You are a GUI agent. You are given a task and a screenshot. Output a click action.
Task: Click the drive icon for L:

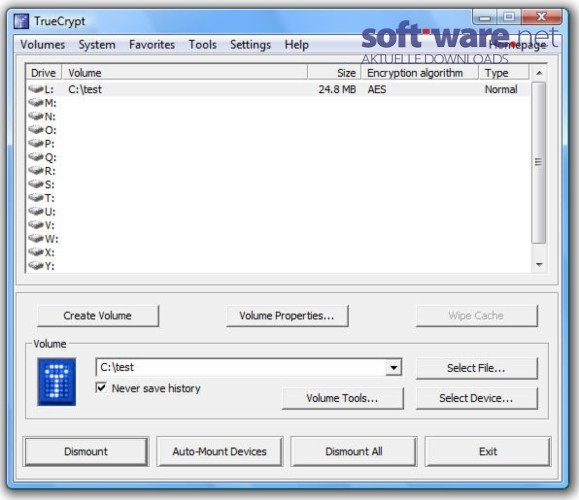36,89
